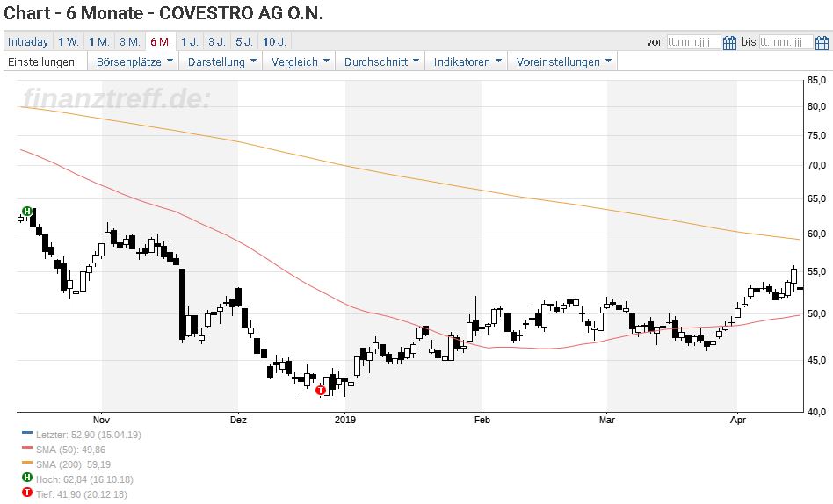Viewport: 833px width, 504px height.
Task: Expand the Vergleich dropdown
Action: click(x=300, y=61)
